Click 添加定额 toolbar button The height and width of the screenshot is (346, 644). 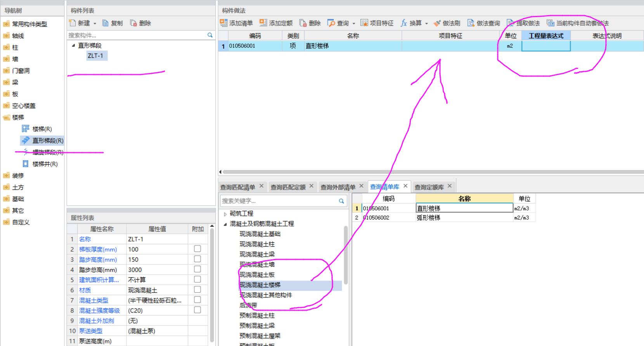tap(276, 23)
